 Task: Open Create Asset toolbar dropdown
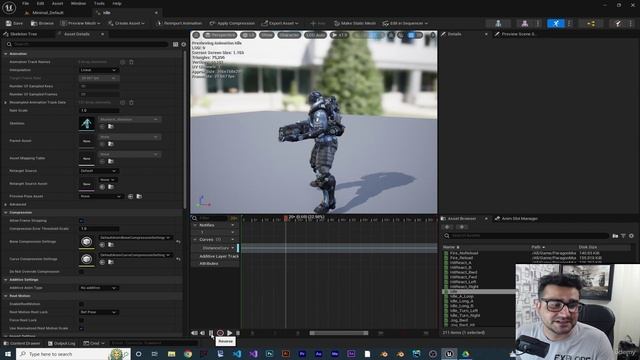tap(126, 23)
